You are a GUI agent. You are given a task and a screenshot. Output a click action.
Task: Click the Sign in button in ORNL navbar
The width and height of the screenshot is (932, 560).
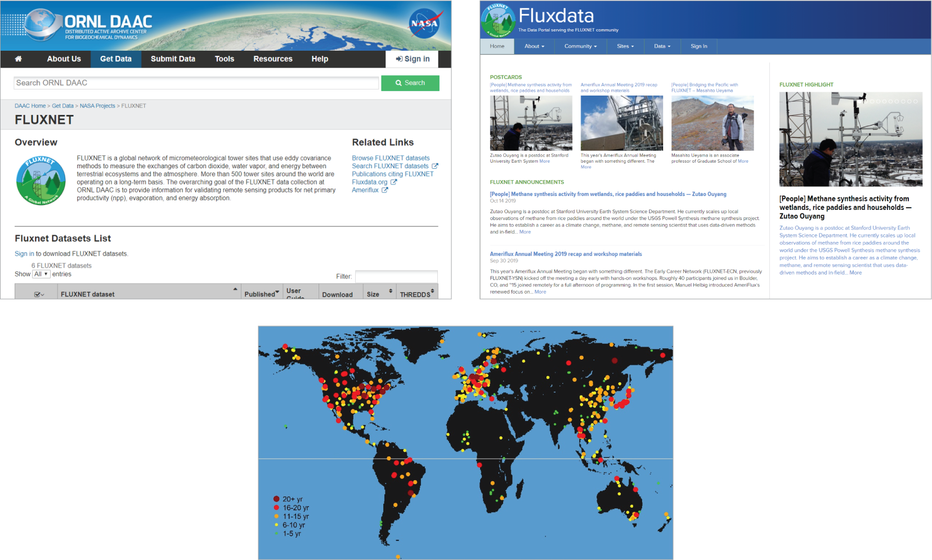coord(413,59)
